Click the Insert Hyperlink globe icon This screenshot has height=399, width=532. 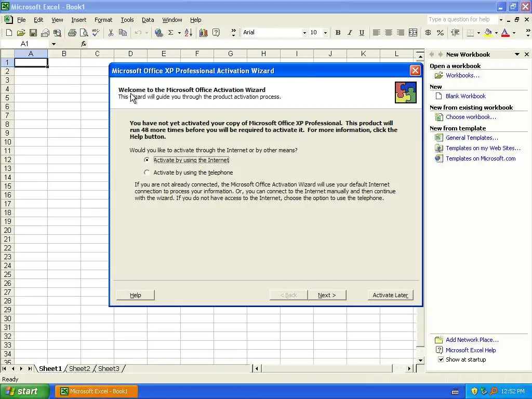[x=158, y=33]
